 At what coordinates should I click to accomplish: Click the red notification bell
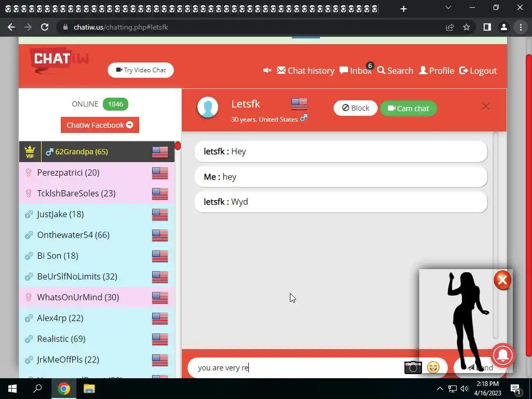[503, 355]
